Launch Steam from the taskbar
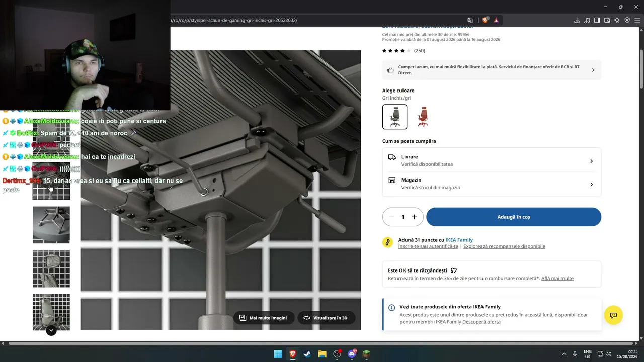644x362 pixels. pyautogui.click(x=307, y=354)
